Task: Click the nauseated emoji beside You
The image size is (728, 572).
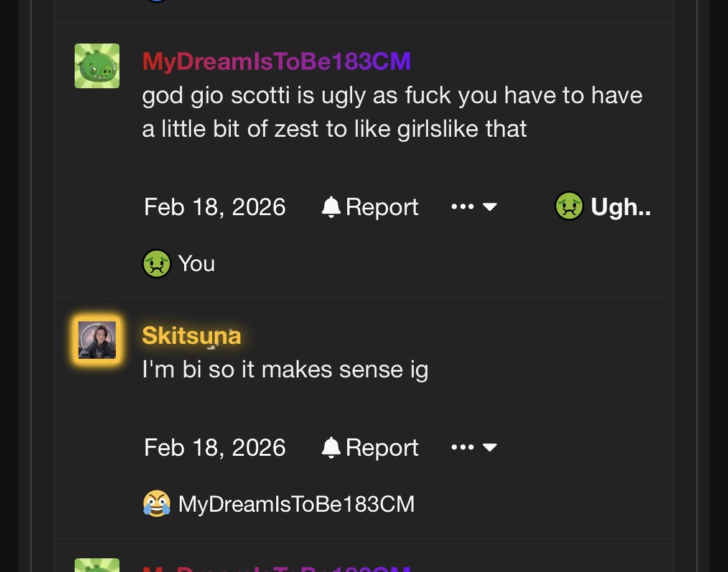Action: (x=156, y=264)
